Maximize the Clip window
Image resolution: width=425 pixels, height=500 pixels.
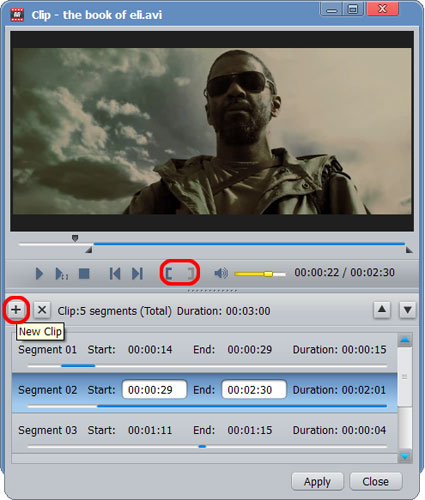[353, 9]
